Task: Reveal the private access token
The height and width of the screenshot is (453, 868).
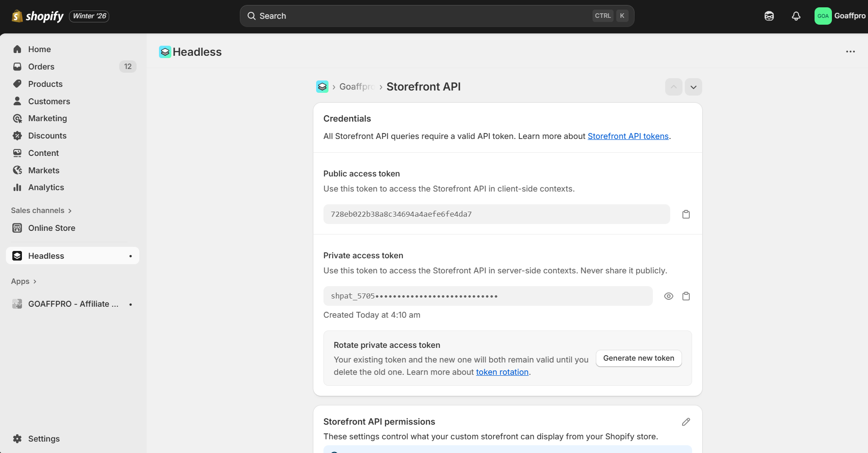Action: 668,296
